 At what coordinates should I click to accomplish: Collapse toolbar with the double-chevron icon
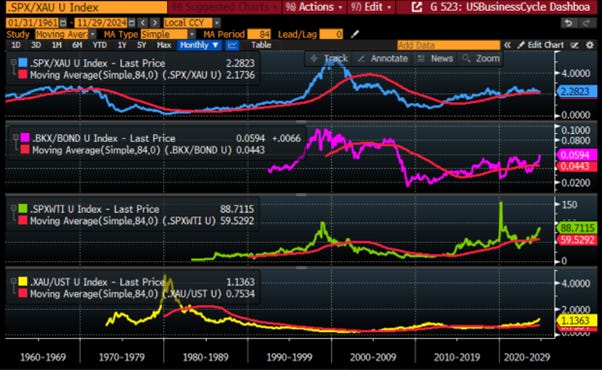(507, 45)
